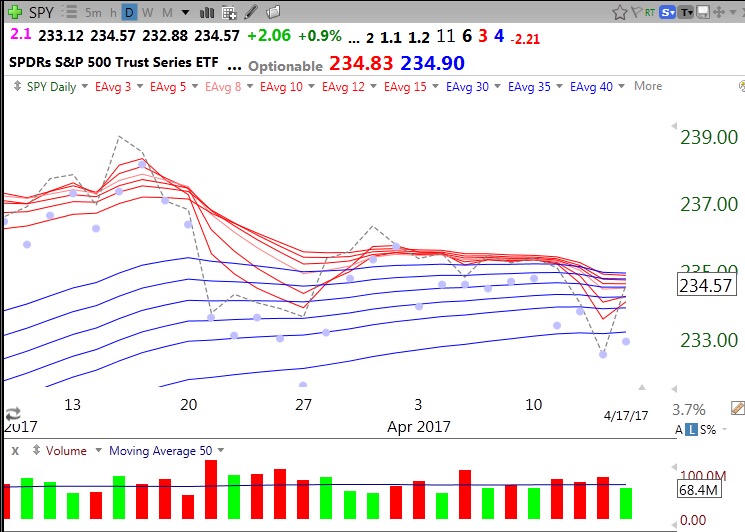
Task: Click the 3.7% price range value
Action: 689,409
